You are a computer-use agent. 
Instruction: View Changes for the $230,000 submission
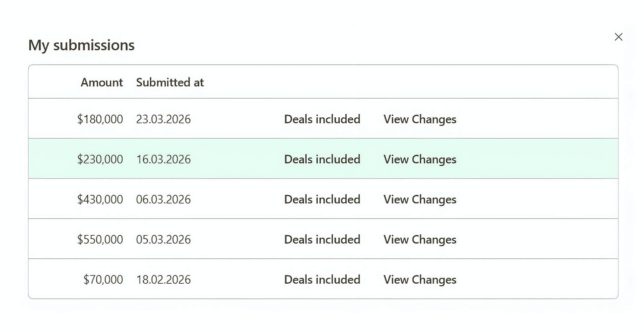click(420, 159)
